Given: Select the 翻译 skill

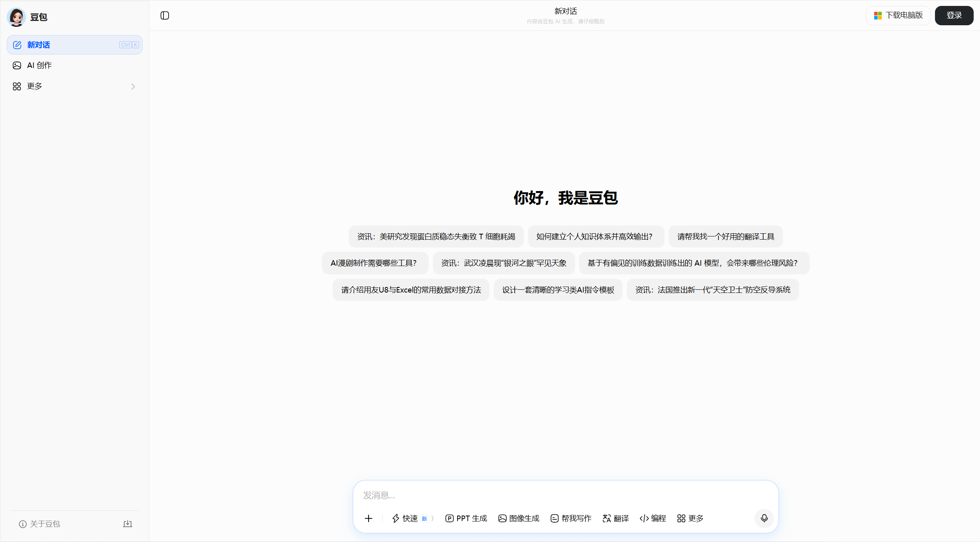Looking at the screenshot, I should pyautogui.click(x=615, y=518).
